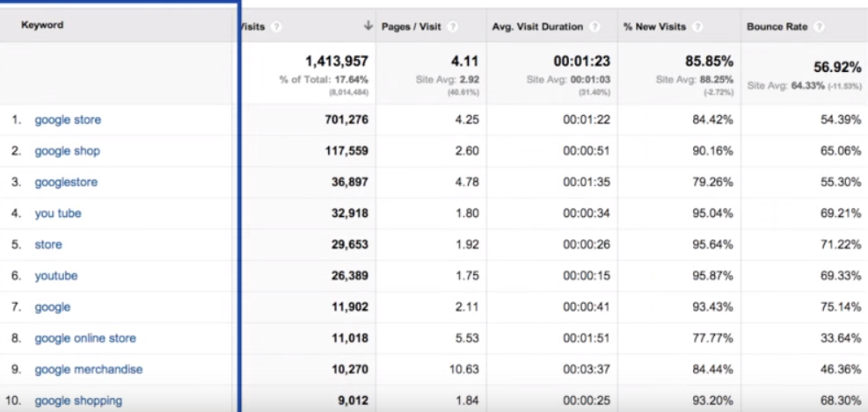Select duration 00:00:15 for youtube
This screenshot has width=868, height=412.
coord(587,276)
